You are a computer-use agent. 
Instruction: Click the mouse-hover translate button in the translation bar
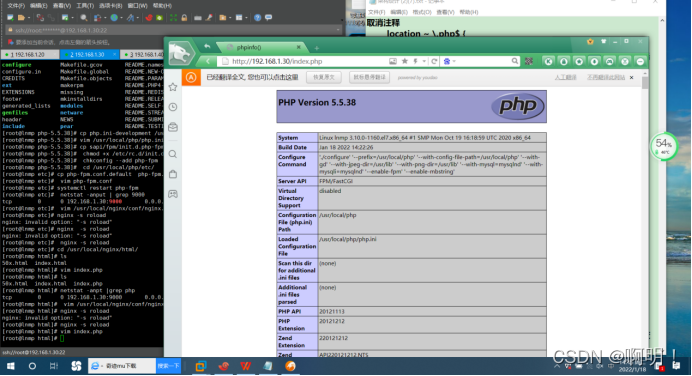pos(369,77)
